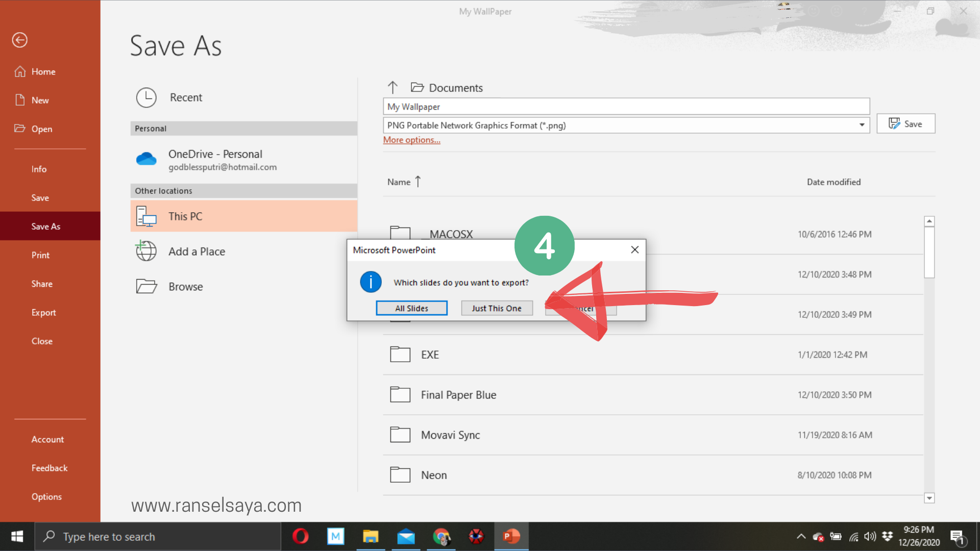The image size is (980, 551).
Task: Open the More options link
Action: pyautogui.click(x=411, y=140)
